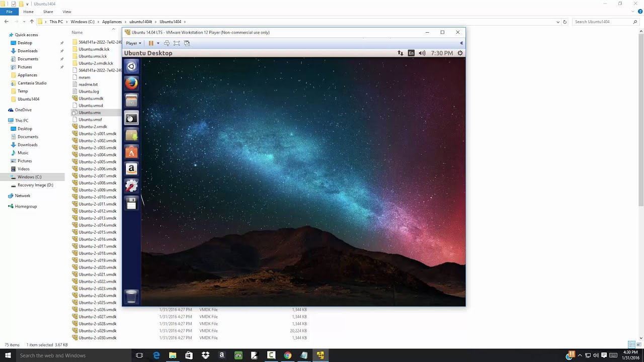The image size is (644, 362).
Task: Select the readme.txt file
Action: pyautogui.click(x=88, y=84)
